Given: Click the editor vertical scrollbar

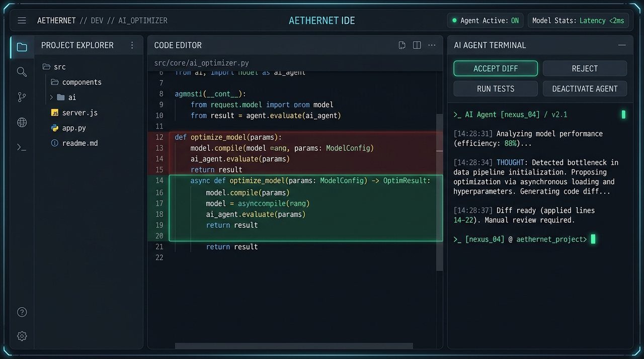Looking at the screenshot, I should [439, 191].
